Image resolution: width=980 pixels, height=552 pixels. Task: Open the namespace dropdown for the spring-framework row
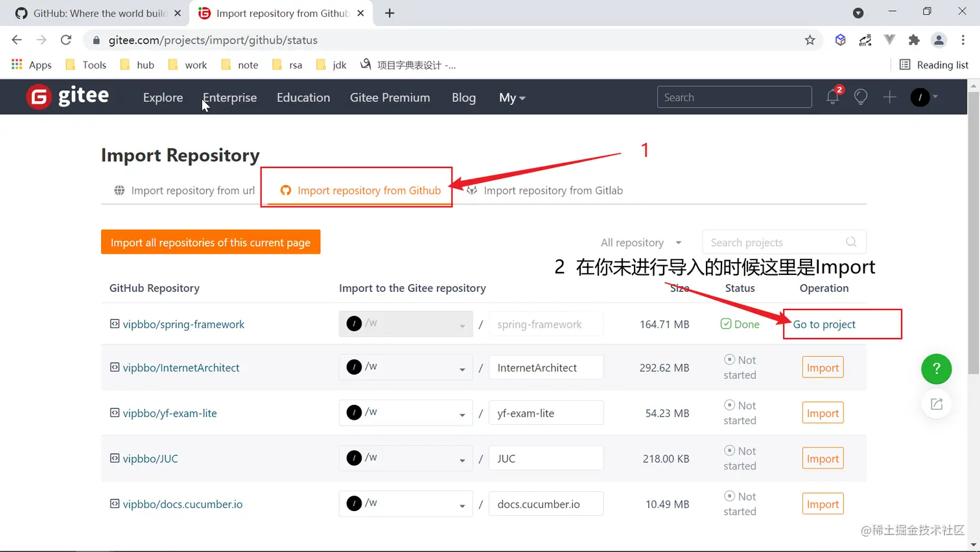pos(406,324)
